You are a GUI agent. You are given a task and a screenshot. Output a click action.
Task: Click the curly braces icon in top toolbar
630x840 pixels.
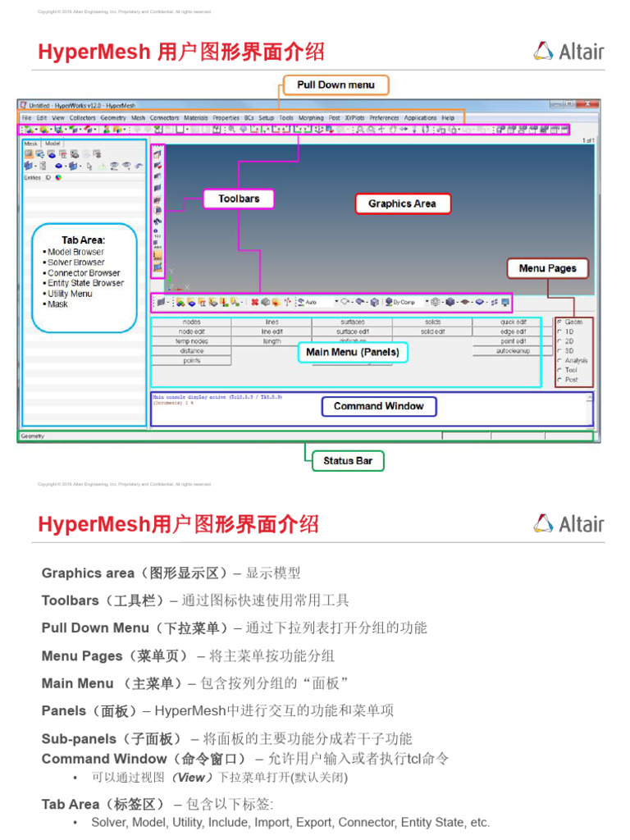tap(426, 129)
